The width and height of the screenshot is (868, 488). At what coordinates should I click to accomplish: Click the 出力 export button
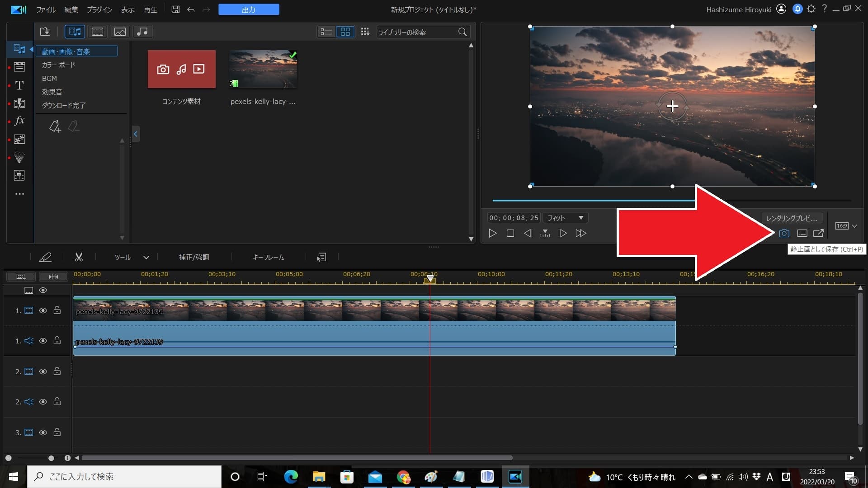[249, 9]
